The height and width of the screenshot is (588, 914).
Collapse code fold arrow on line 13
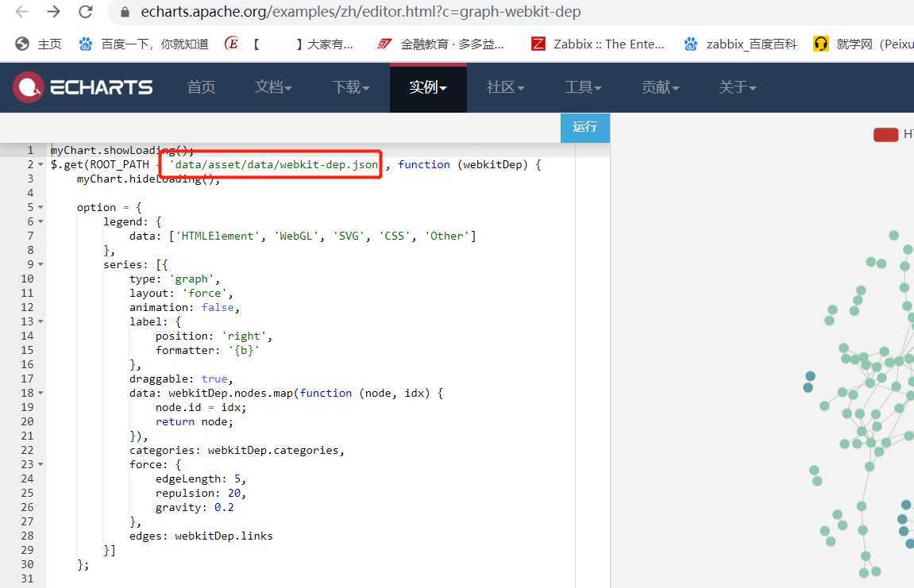[x=40, y=321]
